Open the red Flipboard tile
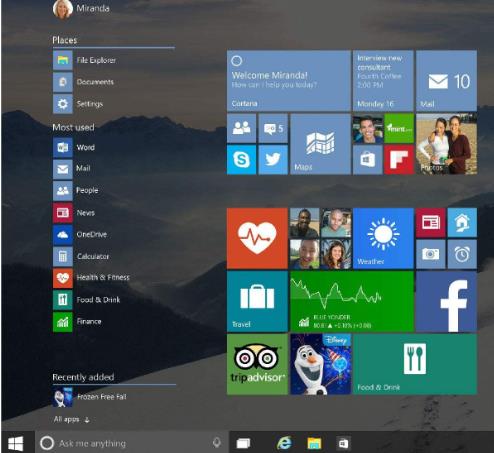The width and height of the screenshot is (494, 453). coord(399,160)
